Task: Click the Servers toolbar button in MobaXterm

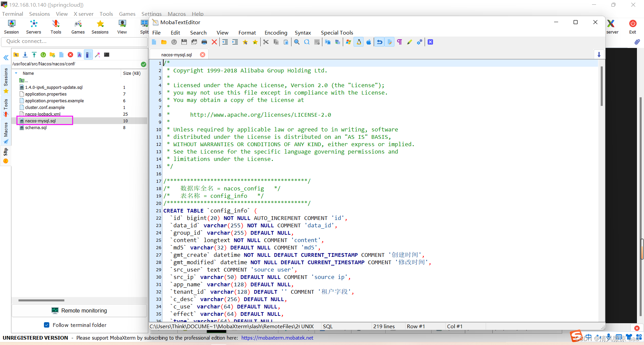Action: tap(34, 27)
